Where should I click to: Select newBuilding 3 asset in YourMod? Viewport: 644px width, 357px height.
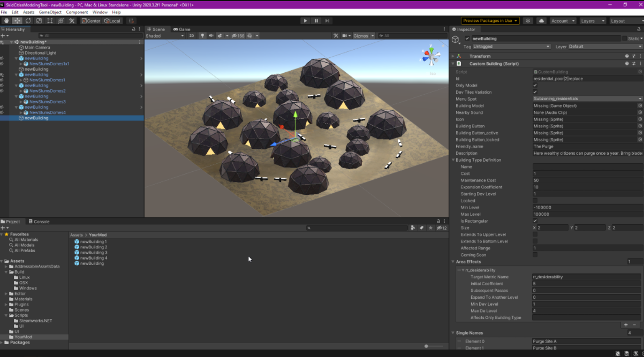point(93,253)
